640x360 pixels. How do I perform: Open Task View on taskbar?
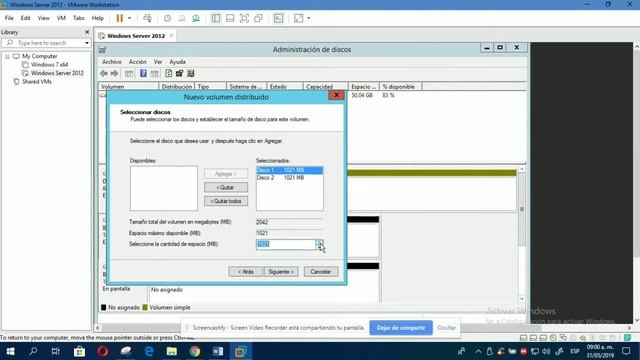tap(56, 351)
